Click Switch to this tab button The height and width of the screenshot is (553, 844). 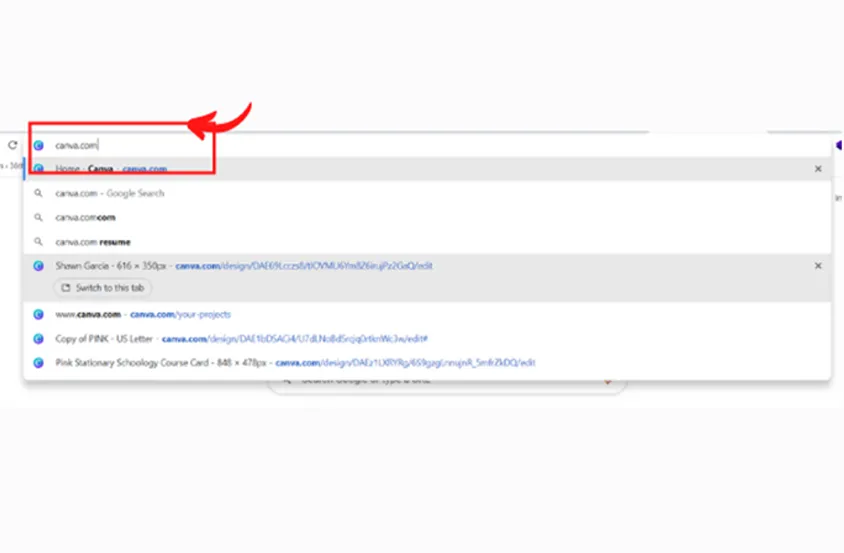coord(103,288)
